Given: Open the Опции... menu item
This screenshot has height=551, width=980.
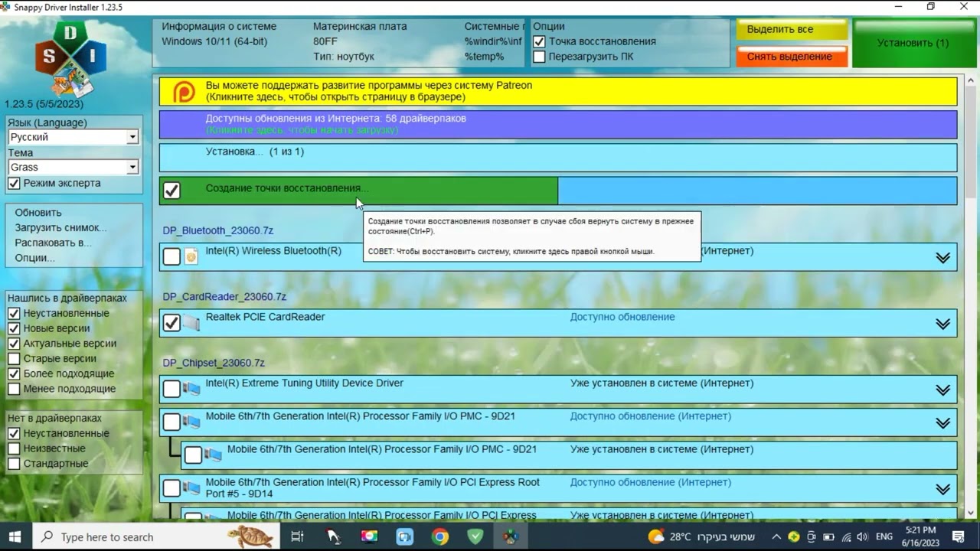Looking at the screenshot, I should point(34,258).
